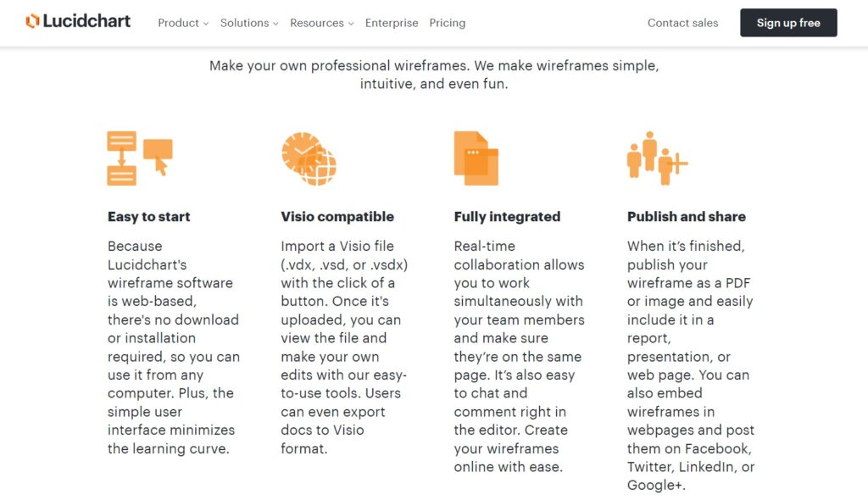Click the chevron beside Resources
The height and width of the screenshot is (500, 868).
351,24
